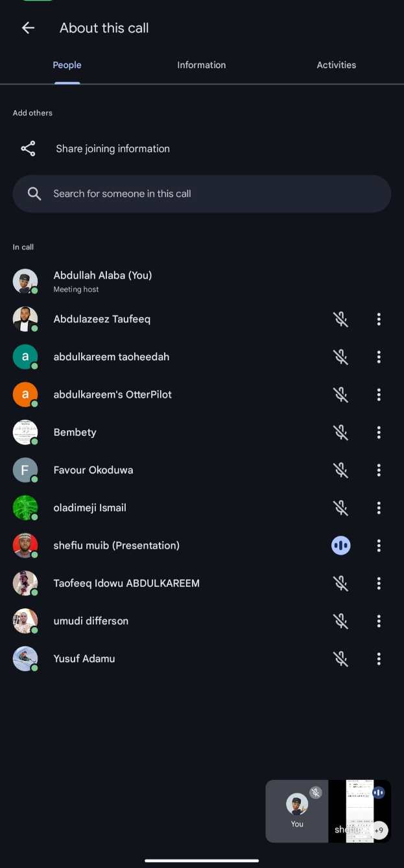Switch to the Information tab

click(x=201, y=65)
